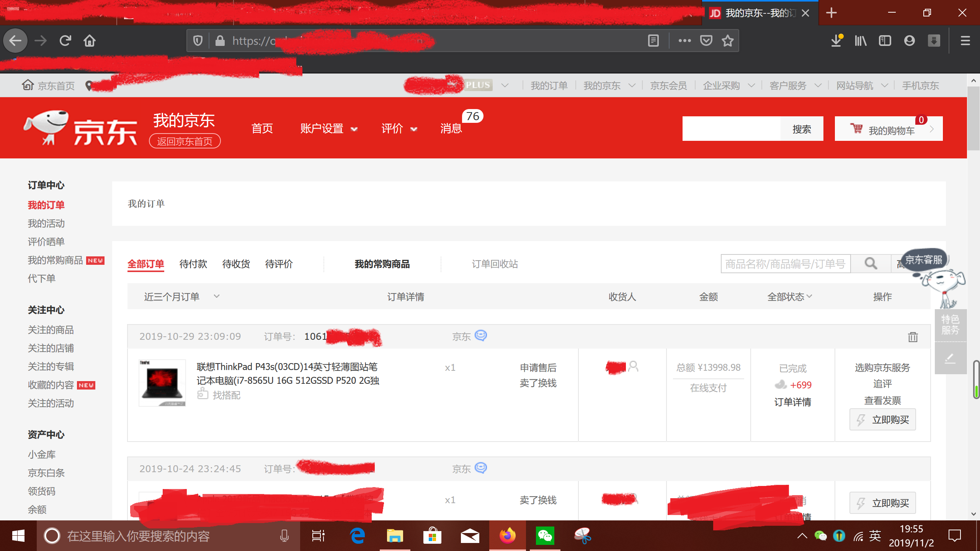Open tracking protection shield icon
The height and width of the screenshot is (551, 980).
[198, 41]
